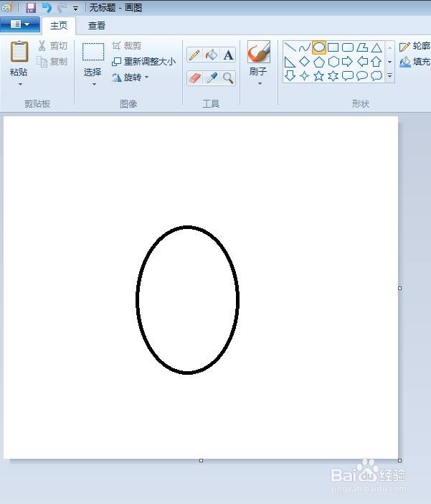Select the Five-point star shape

pos(318,76)
